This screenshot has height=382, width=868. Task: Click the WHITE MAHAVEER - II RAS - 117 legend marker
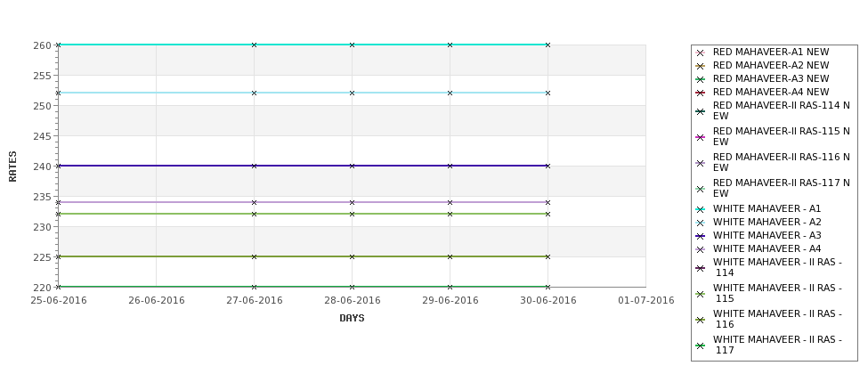point(701,346)
